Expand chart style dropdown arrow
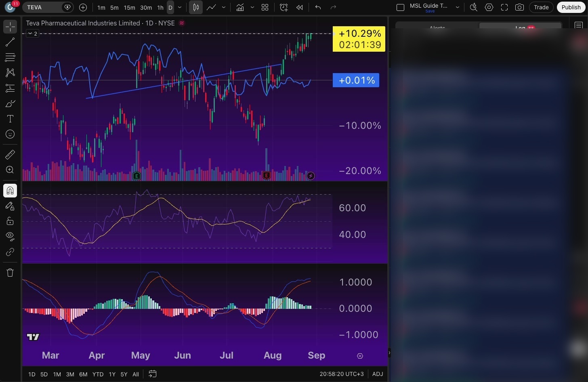The width and height of the screenshot is (588, 382). click(x=224, y=7)
